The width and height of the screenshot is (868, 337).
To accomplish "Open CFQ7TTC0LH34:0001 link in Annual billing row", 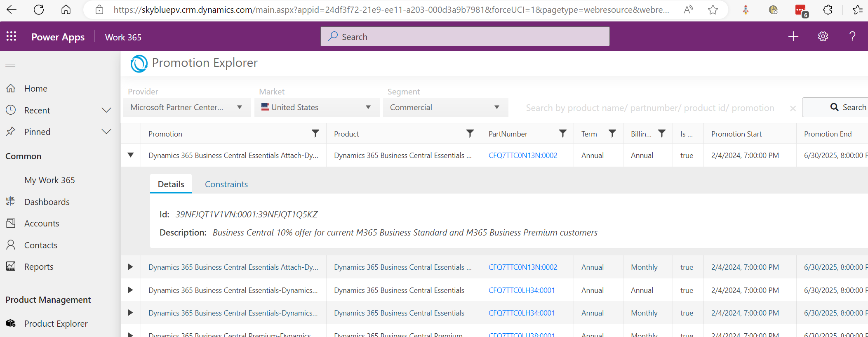I will [x=522, y=290].
